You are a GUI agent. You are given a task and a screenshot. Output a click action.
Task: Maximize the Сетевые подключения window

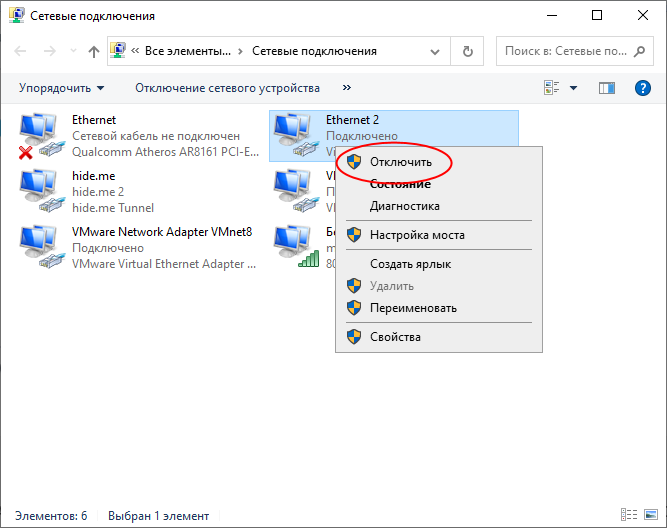pyautogui.click(x=597, y=15)
